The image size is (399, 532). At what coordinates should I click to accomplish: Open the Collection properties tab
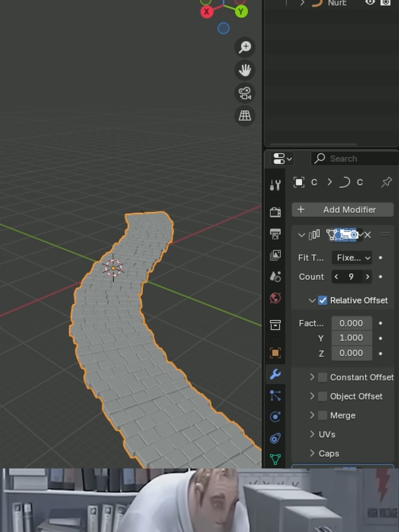point(275,325)
